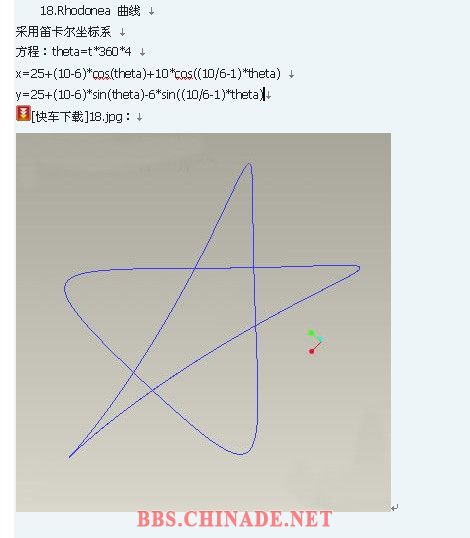Click the green axis dot in image

[x=311, y=333]
